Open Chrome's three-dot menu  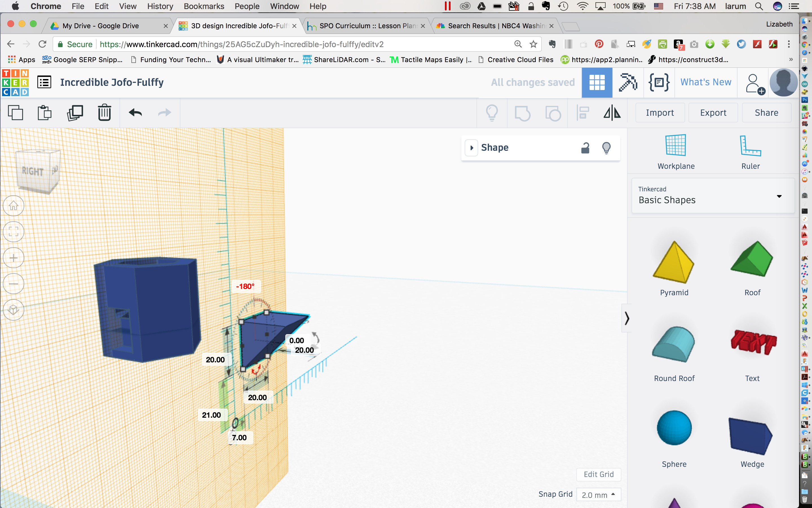point(789,44)
